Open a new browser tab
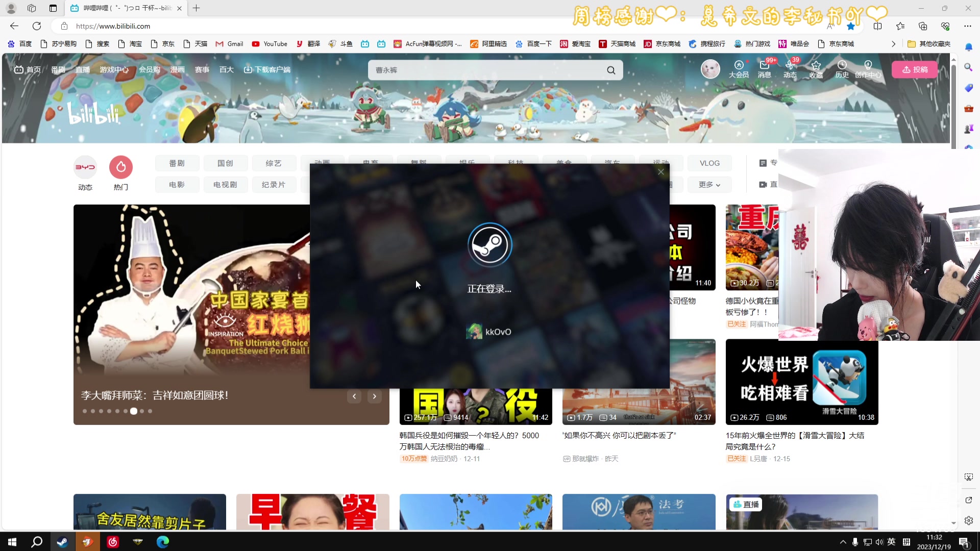Viewport: 980px width, 551px height. [x=196, y=8]
